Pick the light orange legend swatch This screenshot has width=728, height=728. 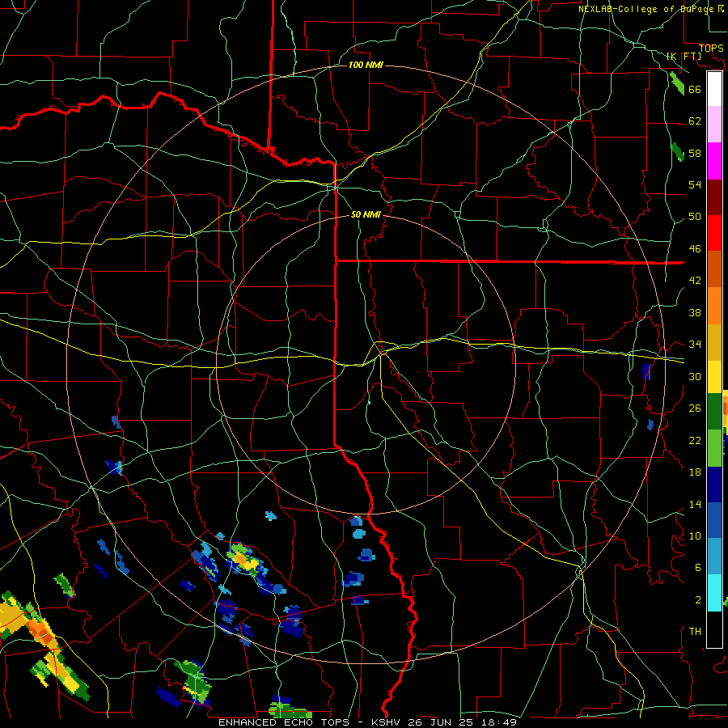click(x=714, y=306)
